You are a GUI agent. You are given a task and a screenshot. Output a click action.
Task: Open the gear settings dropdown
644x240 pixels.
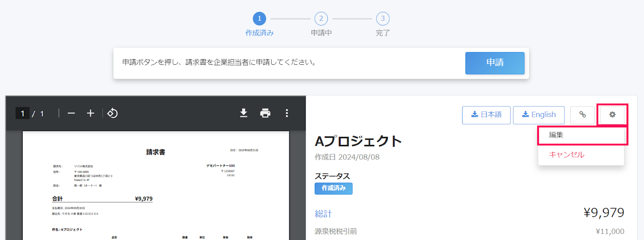(x=612, y=115)
